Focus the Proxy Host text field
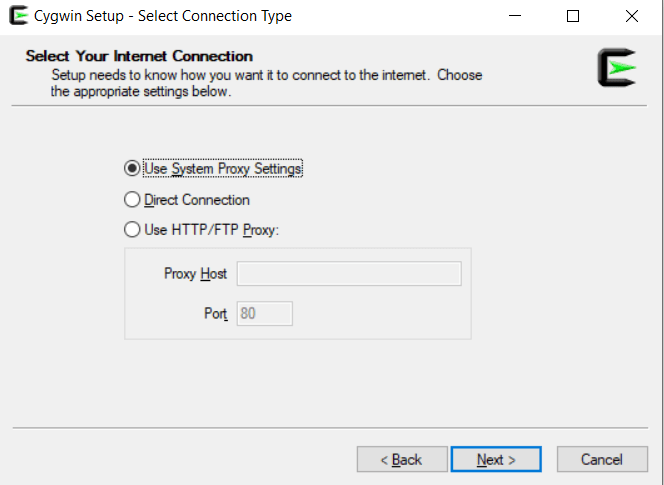The height and width of the screenshot is (485, 664). [x=349, y=274]
